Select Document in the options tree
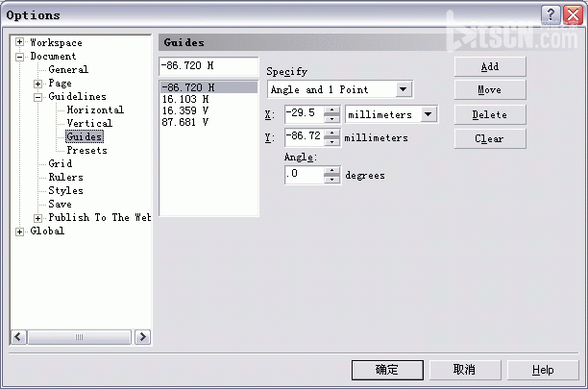This screenshot has height=389, width=588. coord(53,57)
